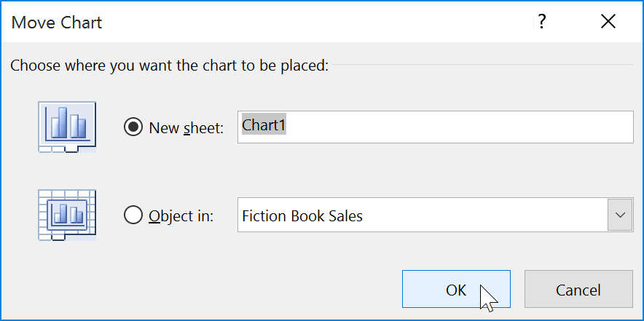The height and width of the screenshot is (321, 644).
Task: Expand the Object in dropdown arrow
Action: (620, 215)
